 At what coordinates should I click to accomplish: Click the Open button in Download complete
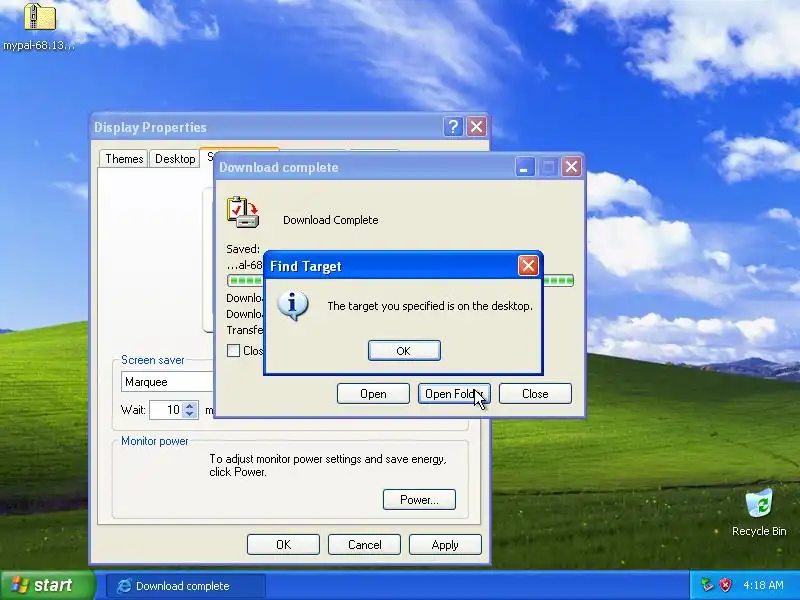[373, 393]
